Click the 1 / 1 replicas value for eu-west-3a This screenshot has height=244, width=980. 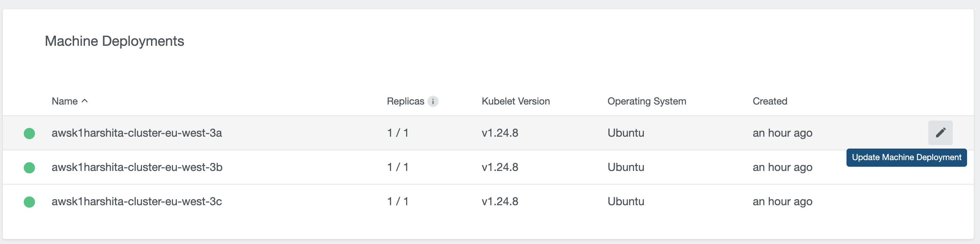point(397,132)
